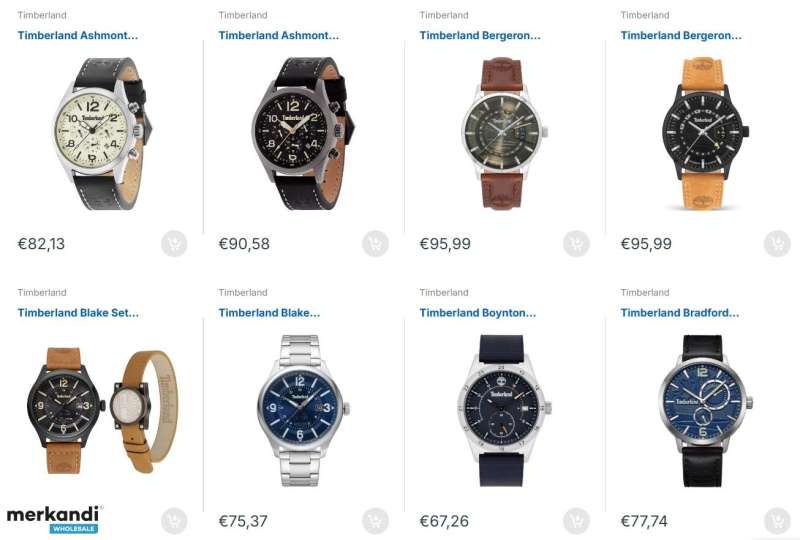Click the Merkandi Wholesale logo
The image size is (800, 540).
coord(55,520)
